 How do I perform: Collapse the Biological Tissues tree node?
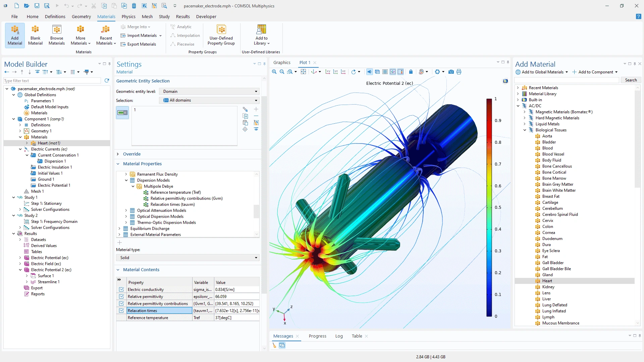pos(525,130)
